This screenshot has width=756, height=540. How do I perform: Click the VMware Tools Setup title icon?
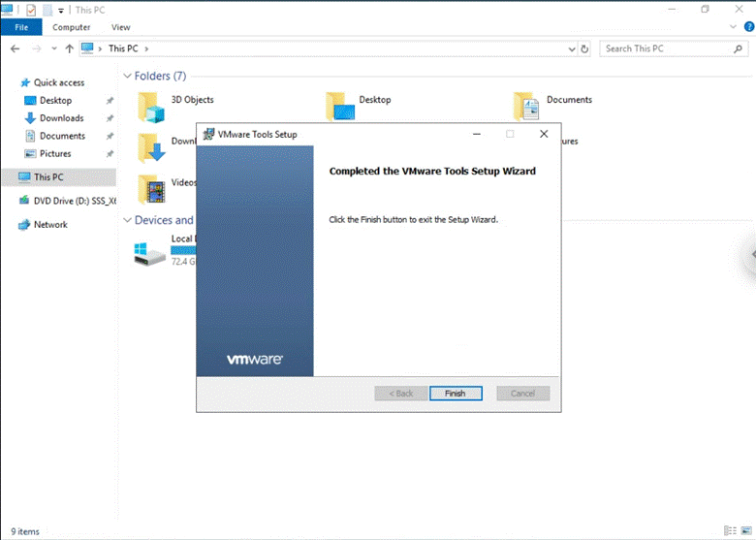point(208,134)
